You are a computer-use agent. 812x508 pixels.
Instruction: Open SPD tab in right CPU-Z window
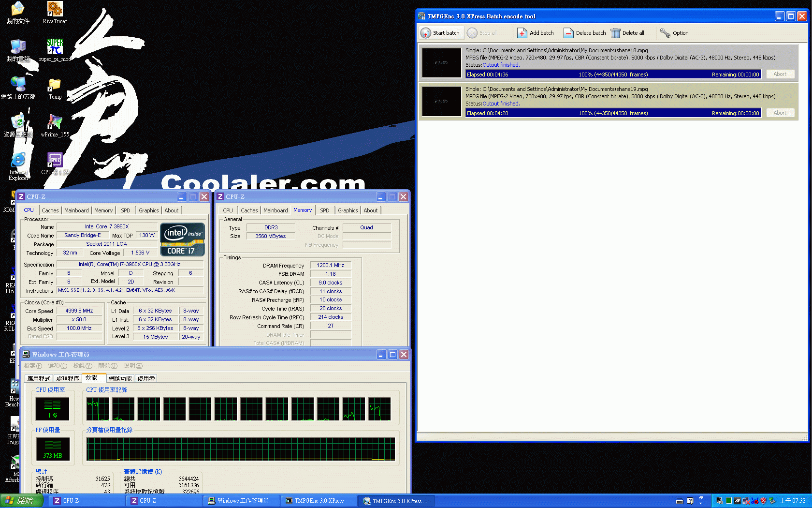(x=325, y=210)
